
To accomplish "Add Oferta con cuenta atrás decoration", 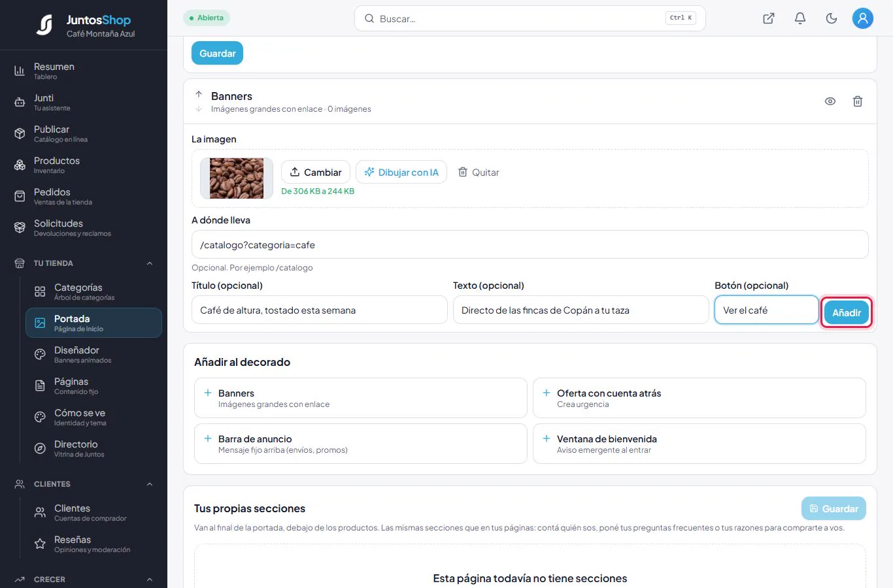I will pyautogui.click(x=699, y=398).
